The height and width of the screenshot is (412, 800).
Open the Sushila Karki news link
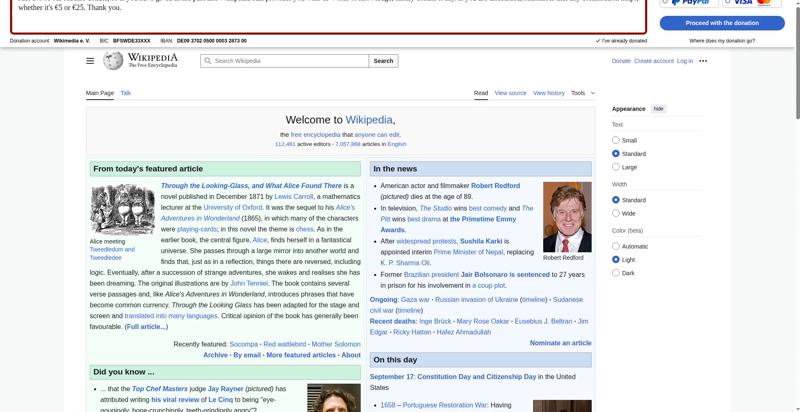click(481, 241)
